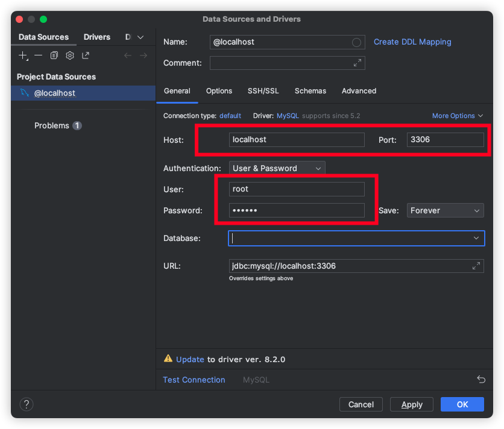Viewport: 504px width, 429px height.
Task: Open the Schemas tab
Action: 310,91
